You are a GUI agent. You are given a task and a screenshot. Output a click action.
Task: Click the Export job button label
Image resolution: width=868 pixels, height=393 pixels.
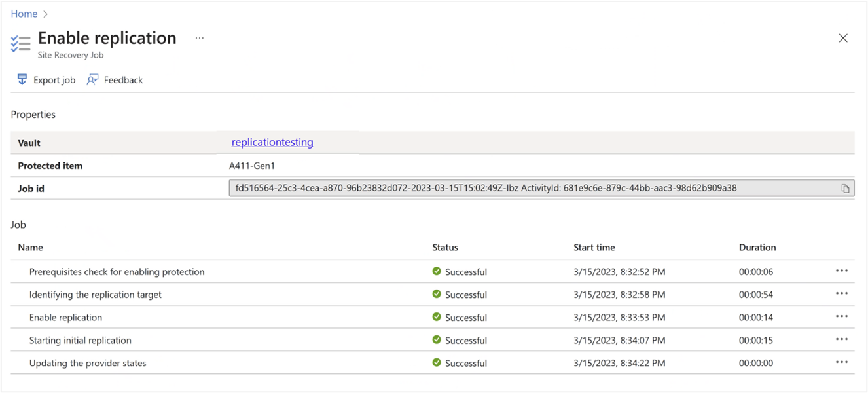click(54, 80)
